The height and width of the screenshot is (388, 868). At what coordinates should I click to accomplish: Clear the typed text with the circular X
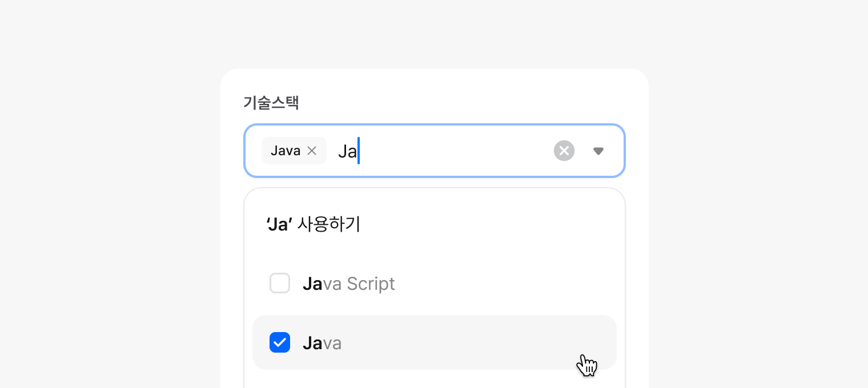tap(564, 151)
